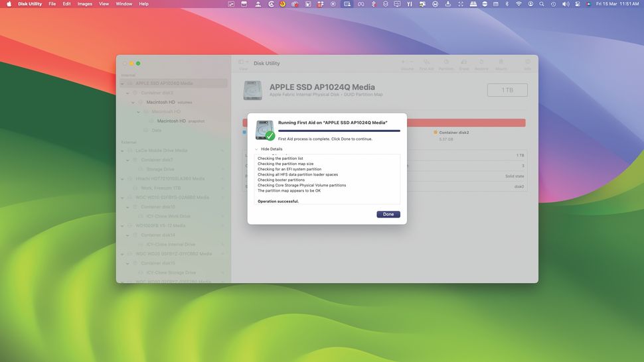Select Macintosh HD snapshot in sidebar
The height and width of the screenshot is (362, 644).
click(181, 121)
